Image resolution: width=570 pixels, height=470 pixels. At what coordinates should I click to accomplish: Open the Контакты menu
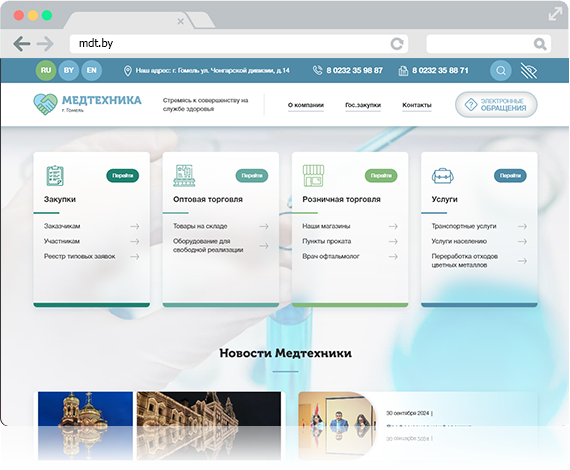[417, 105]
